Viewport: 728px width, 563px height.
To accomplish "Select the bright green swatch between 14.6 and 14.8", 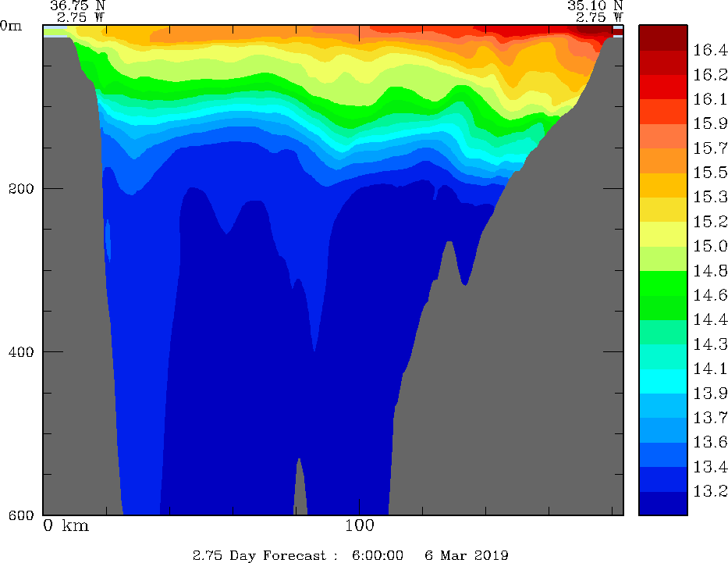I will [663, 283].
